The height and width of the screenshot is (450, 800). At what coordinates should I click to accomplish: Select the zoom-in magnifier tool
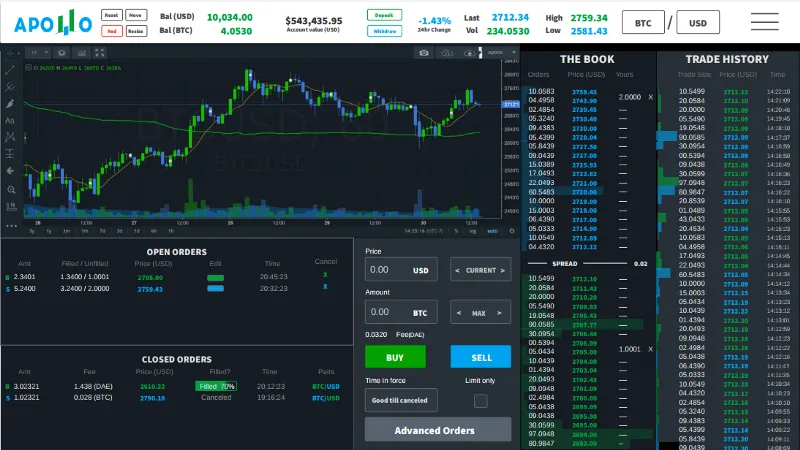point(11,190)
